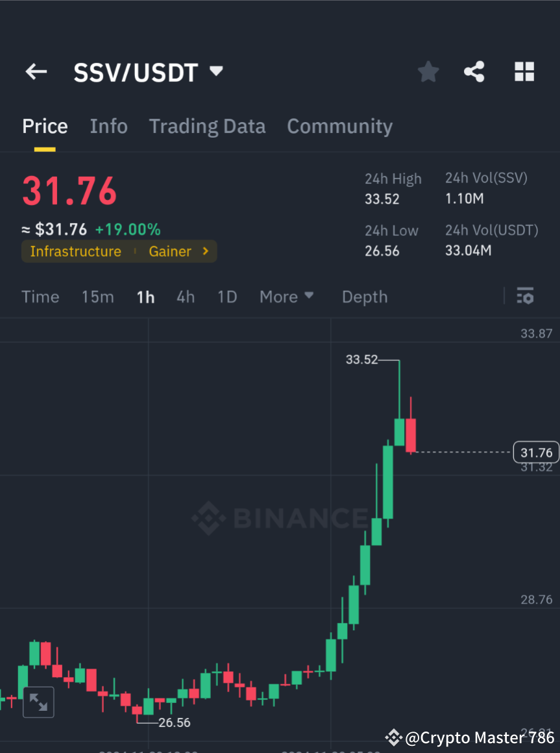Select the 1D interval
This screenshot has height=753, width=560.
coord(227,297)
